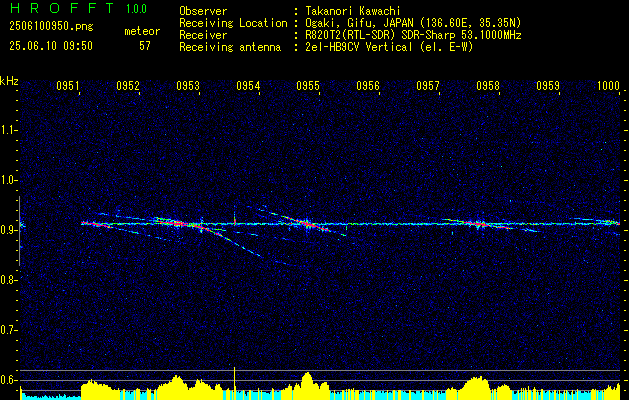Viewport: 629px width, 400px height.
Task: Select the filename 2506100950.png
Action: click(x=51, y=26)
